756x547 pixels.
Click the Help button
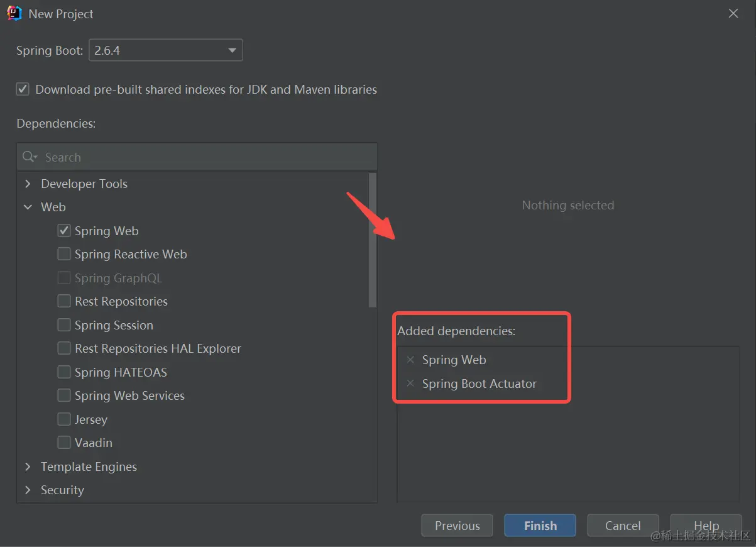point(706,526)
